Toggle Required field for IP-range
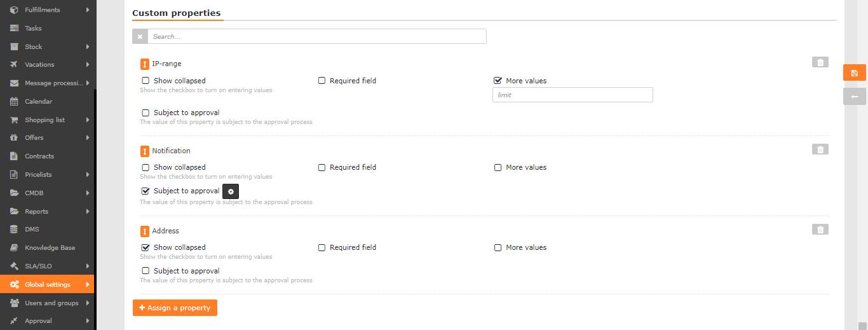 (322, 81)
